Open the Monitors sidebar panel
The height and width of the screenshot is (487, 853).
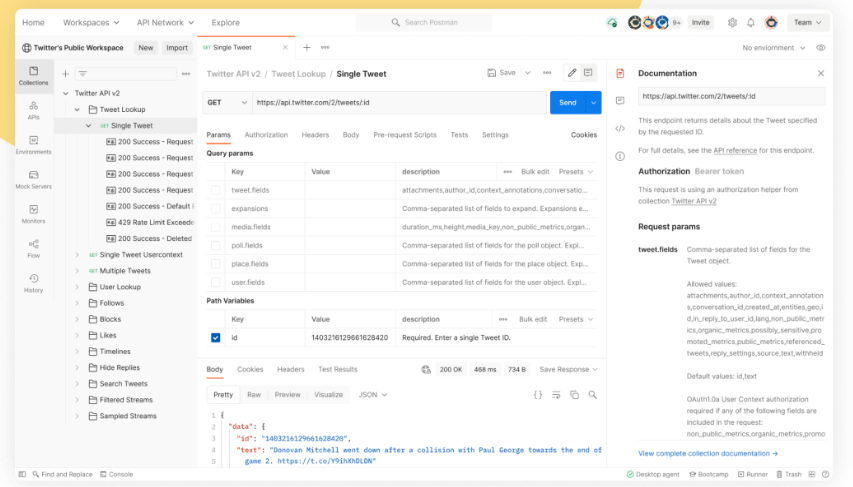click(x=33, y=214)
